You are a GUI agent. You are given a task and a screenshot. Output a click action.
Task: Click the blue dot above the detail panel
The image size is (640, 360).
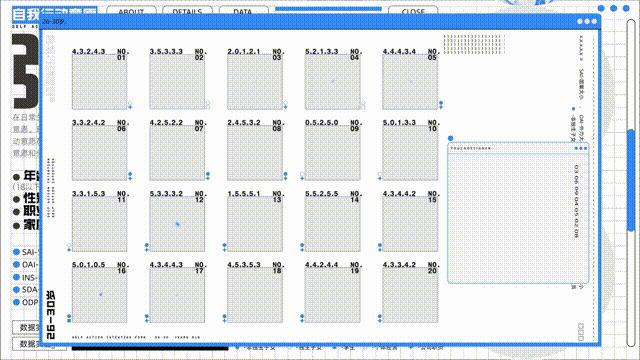click(x=451, y=138)
